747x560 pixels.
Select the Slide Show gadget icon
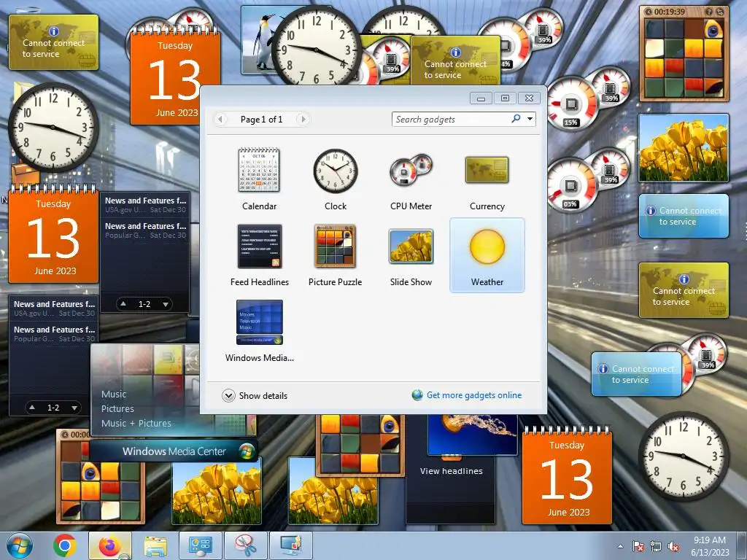click(x=411, y=246)
